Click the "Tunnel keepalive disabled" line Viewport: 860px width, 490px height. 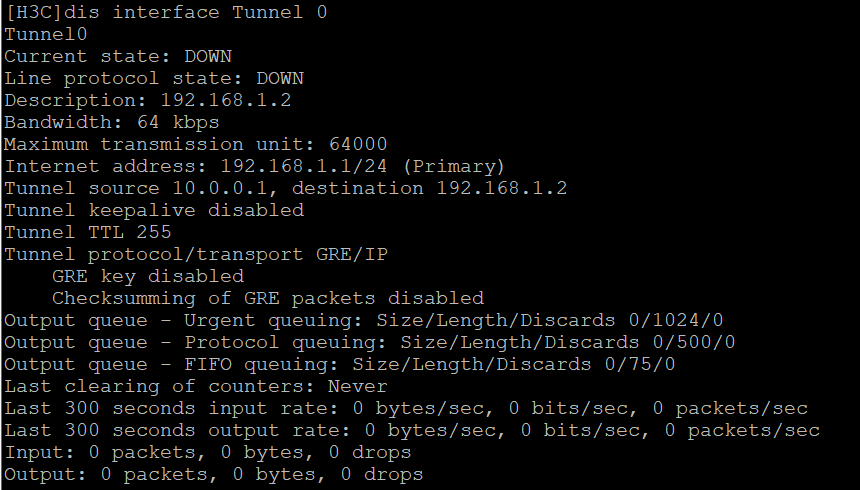[154, 210]
